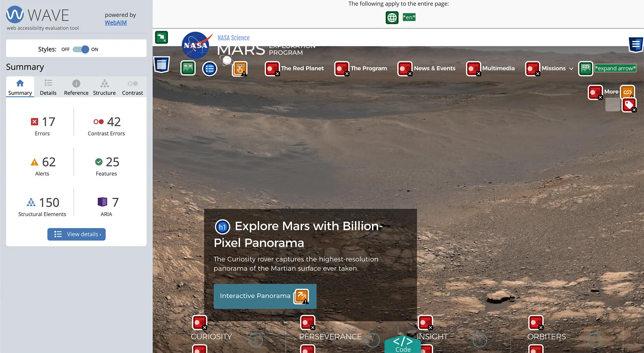Open The Program menu item
Viewport: 644px width, 353px height.
click(369, 68)
